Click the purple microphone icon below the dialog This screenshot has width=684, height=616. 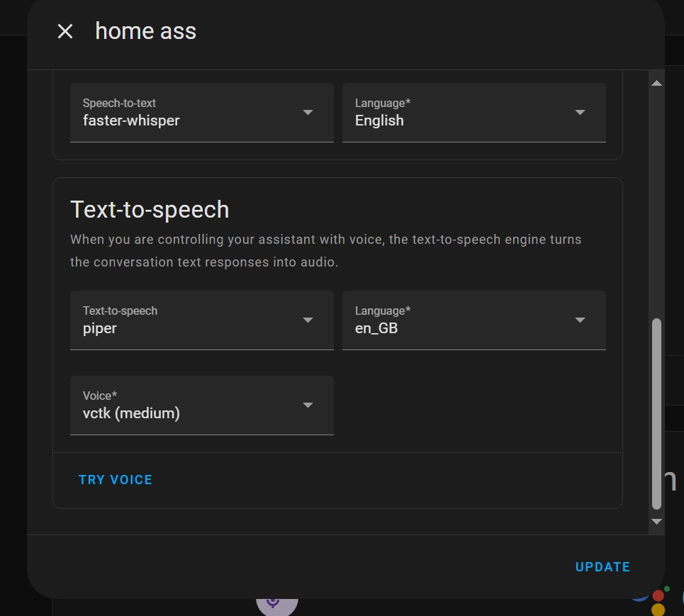[276, 604]
